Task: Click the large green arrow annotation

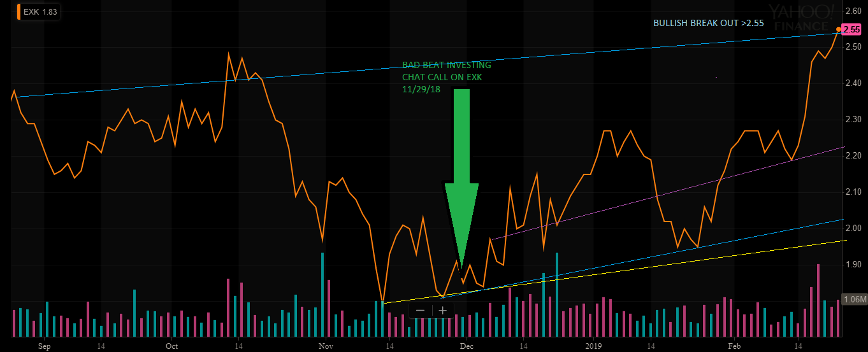Action: coord(461,177)
